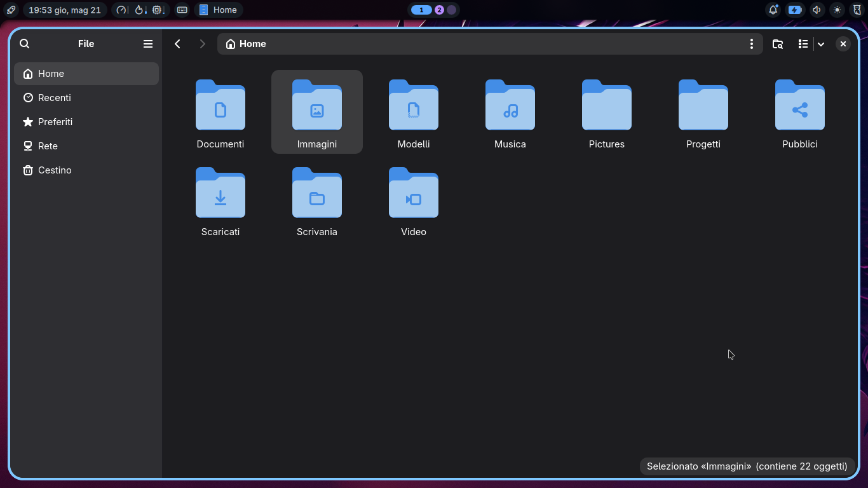This screenshot has height=488, width=868.
Task: Click the Documenti folder name label
Action: pyautogui.click(x=220, y=144)
